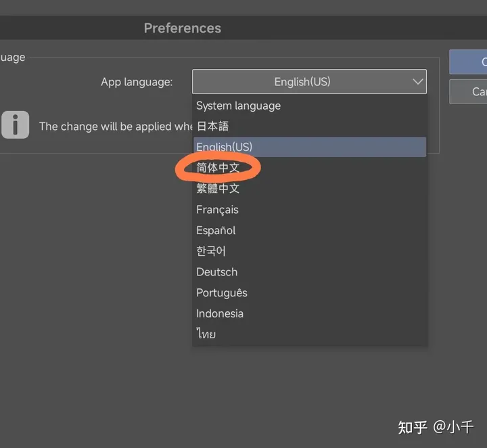Pick Português in the language list

221,293
